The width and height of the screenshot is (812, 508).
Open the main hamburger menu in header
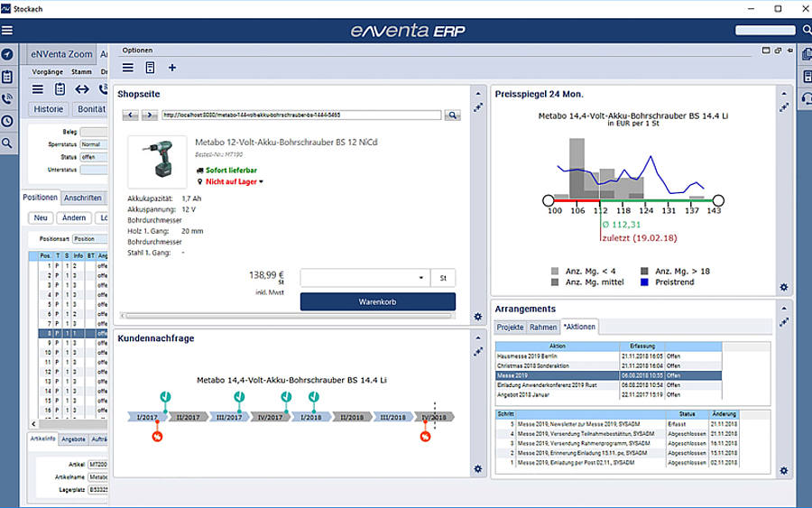click(7, 31)
